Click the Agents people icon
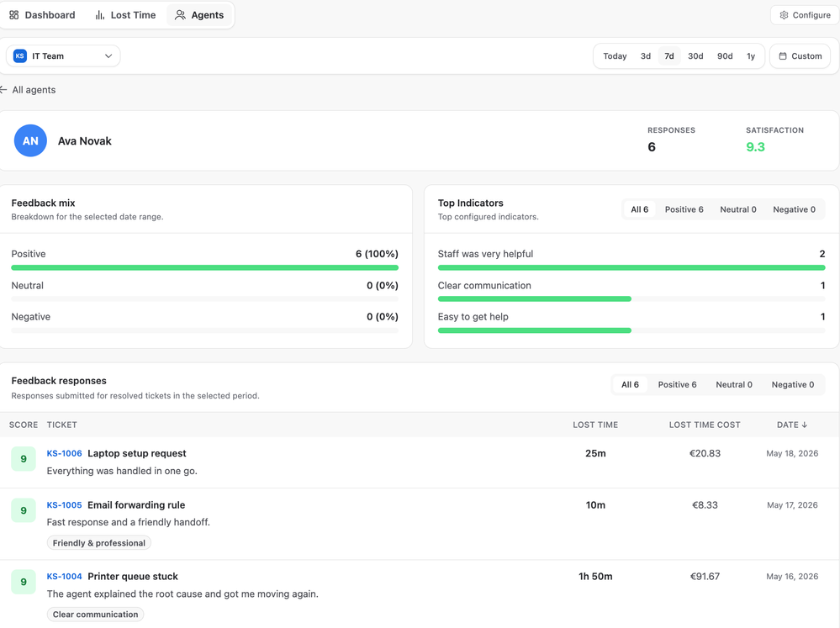 click(x=181, y=15)
